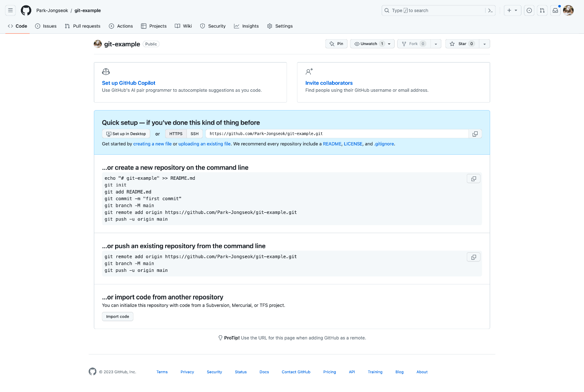The height and width of the screenshot is (392, 584).
Task: Open the issues icon in header
Action: tap(529, 10)
